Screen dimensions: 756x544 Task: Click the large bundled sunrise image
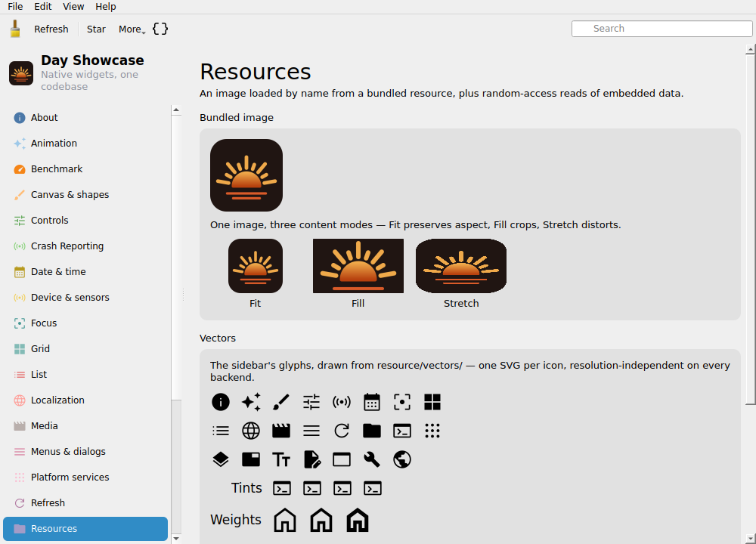pos(246,175)
